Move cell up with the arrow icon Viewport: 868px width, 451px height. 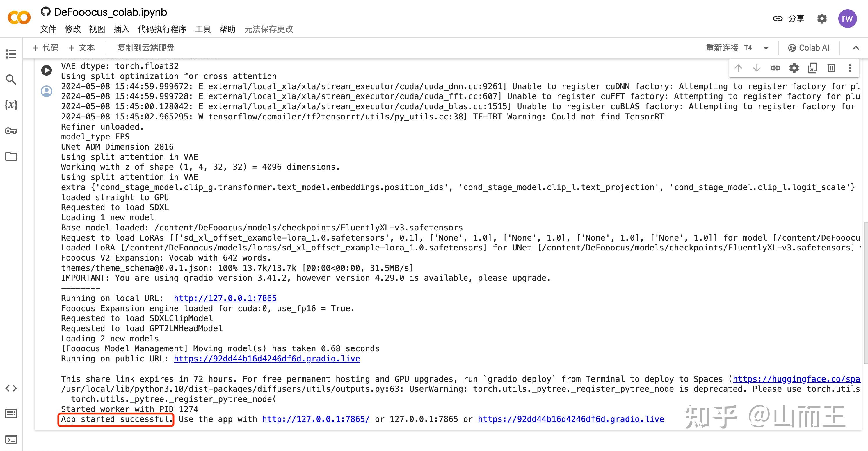click(738, 68)
